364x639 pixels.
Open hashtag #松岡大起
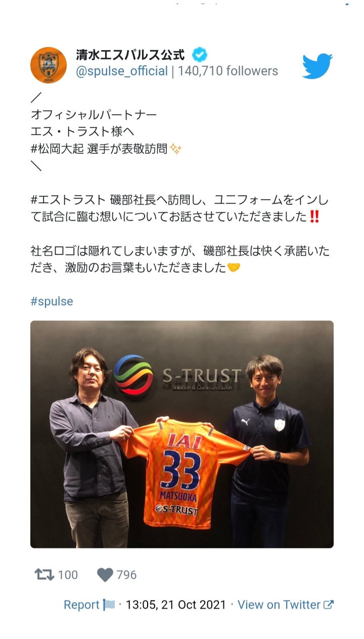click(x=57, y=149)
